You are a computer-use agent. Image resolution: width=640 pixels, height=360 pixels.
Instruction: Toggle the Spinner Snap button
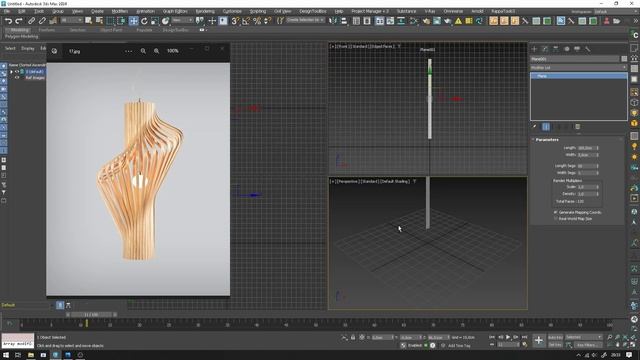[267, 21]
